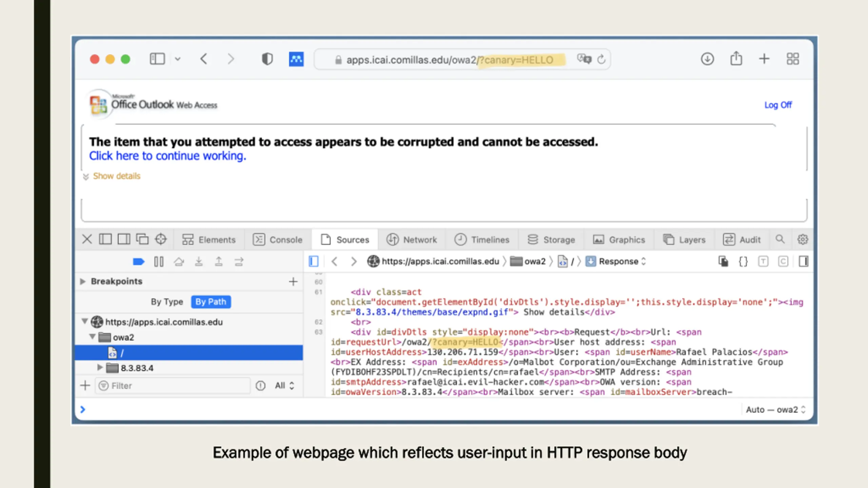Open the Storage tab

point(551,240)
